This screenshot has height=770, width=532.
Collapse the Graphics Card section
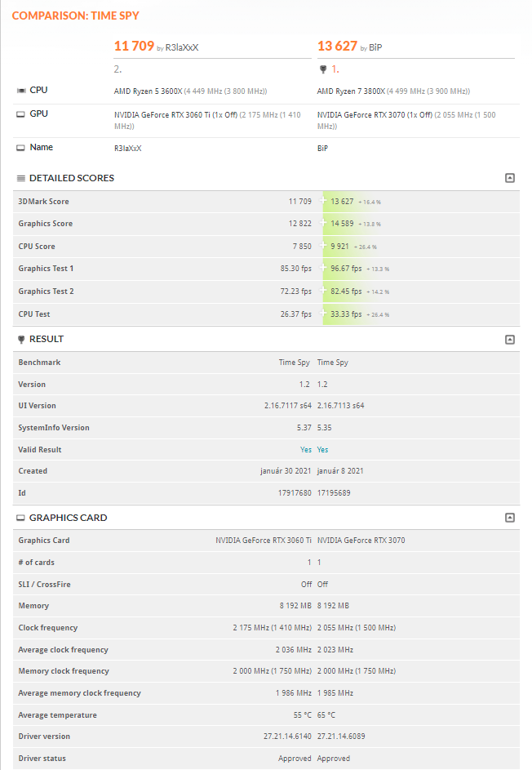(x=510, y=518)
